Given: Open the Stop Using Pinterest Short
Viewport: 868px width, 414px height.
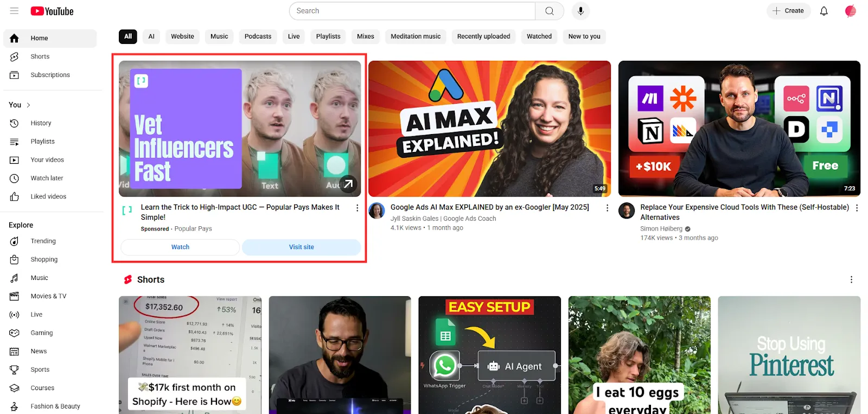Looking at the screenshot, I should click(789, 355).
